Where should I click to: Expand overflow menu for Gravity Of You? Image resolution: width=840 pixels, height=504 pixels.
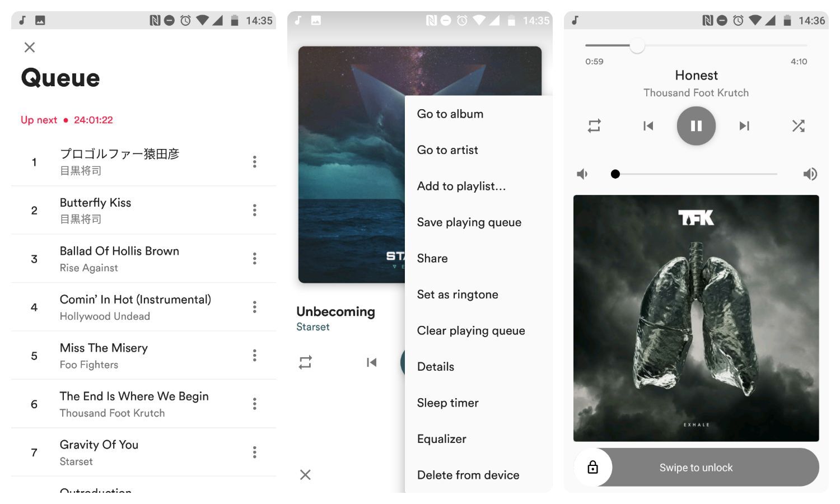click(254, 452)
